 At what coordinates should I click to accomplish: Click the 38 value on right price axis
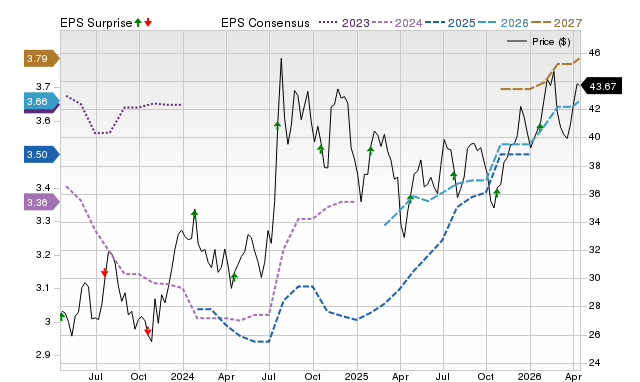595,166
